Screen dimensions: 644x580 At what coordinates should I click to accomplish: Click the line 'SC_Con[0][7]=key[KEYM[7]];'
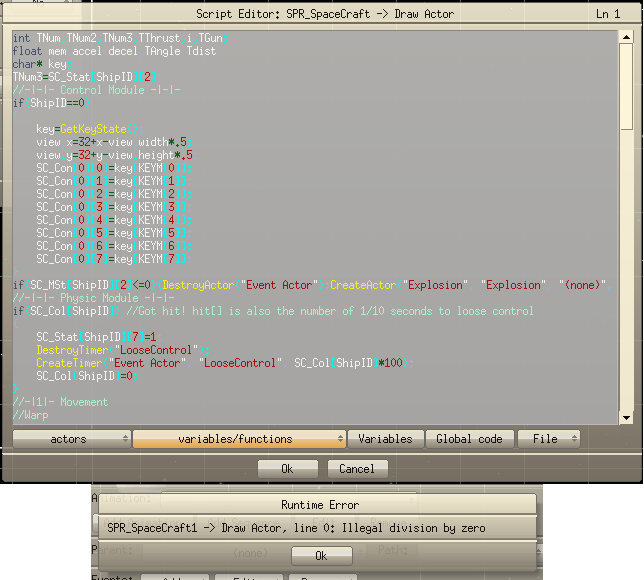point(114,259)
